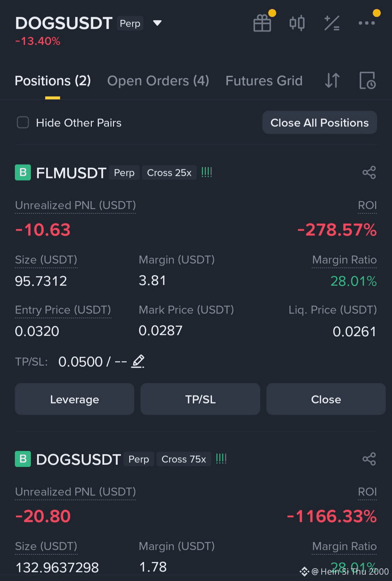This screenshot has height=581, width=392.
Task: Switch to Futures Grid tab
Action: (264, 81)
